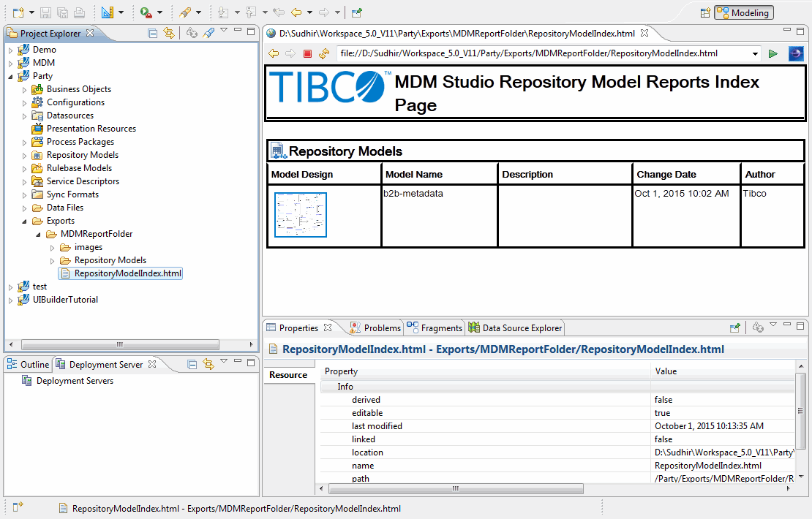
Task: Select Datasources folder in tree
Action: click(70, 115)
